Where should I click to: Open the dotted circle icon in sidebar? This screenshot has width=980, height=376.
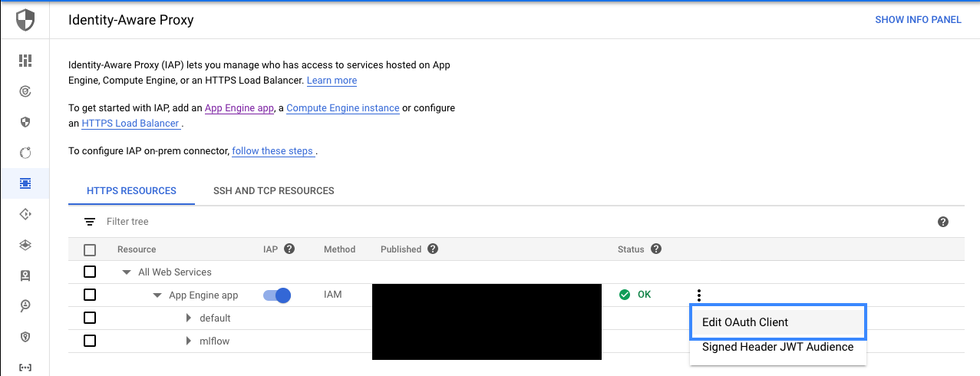pyautogui.click(x=25, y=153)
